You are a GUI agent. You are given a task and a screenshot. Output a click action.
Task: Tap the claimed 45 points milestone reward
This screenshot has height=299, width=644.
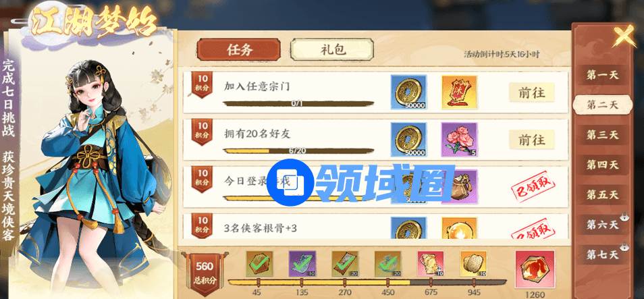259,263
